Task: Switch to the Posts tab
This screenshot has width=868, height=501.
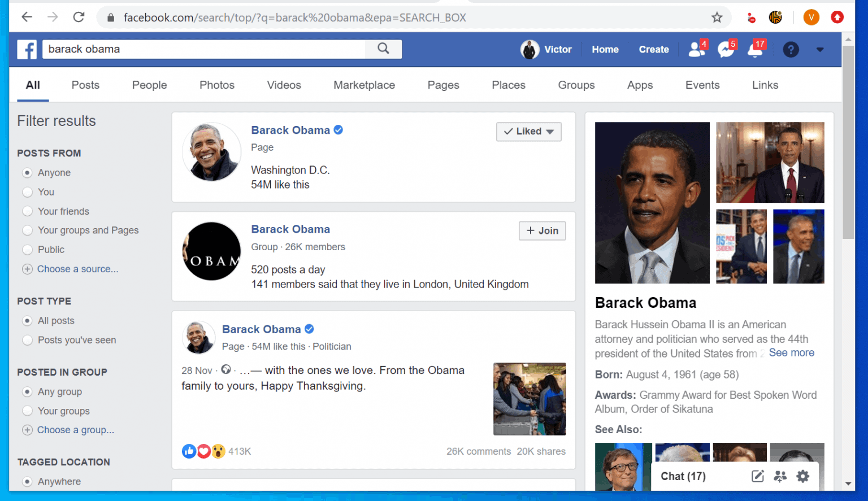Action: click(85, 85)
